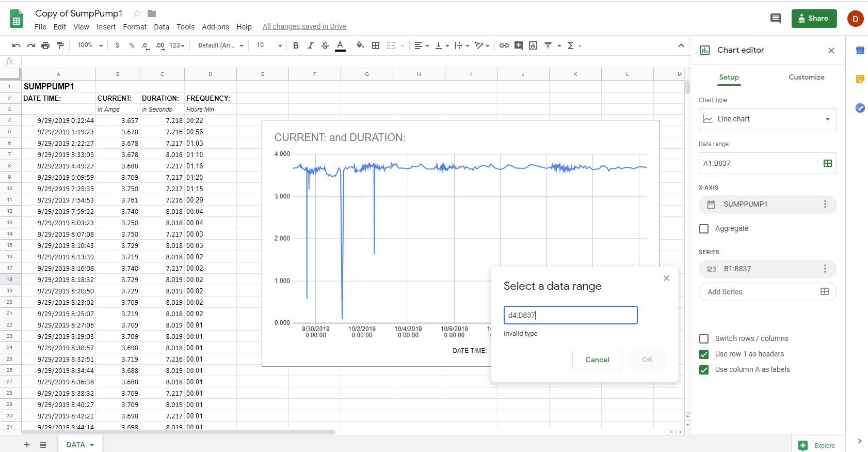
Task: Click the data range grid selector icon
Action: tap(828, 163)
